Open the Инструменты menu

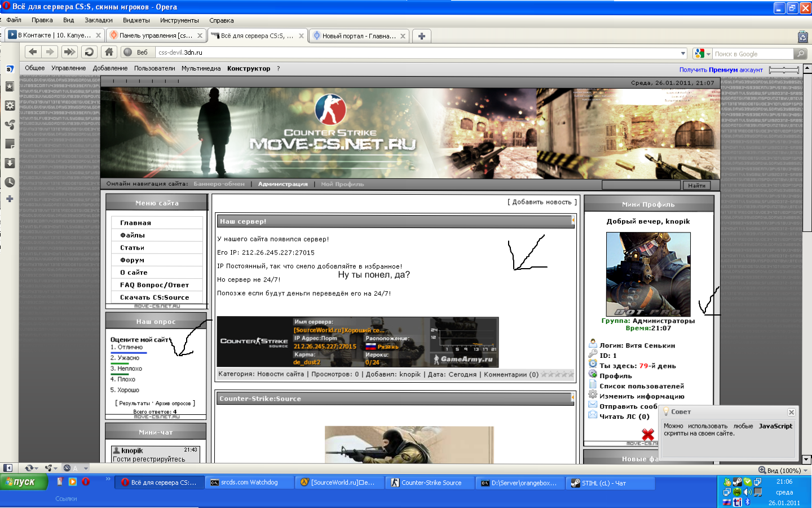click(x=179, y=20)
